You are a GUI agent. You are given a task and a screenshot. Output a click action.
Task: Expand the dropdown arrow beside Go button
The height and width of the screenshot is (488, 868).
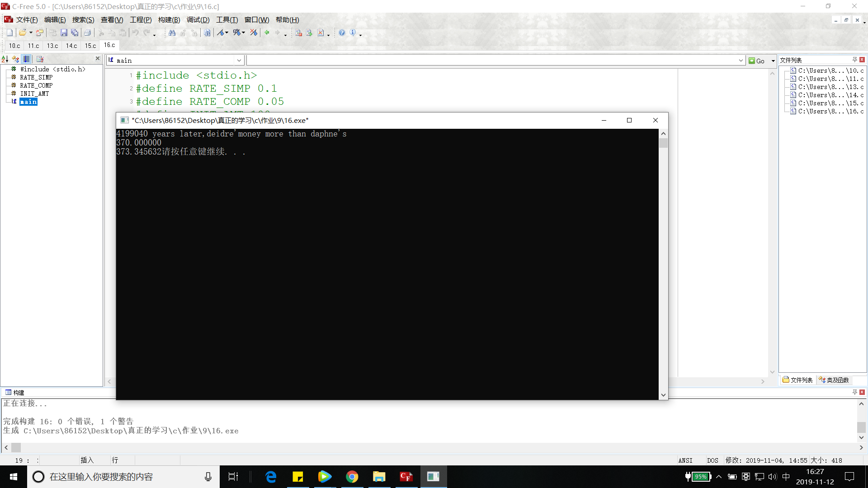773,61
